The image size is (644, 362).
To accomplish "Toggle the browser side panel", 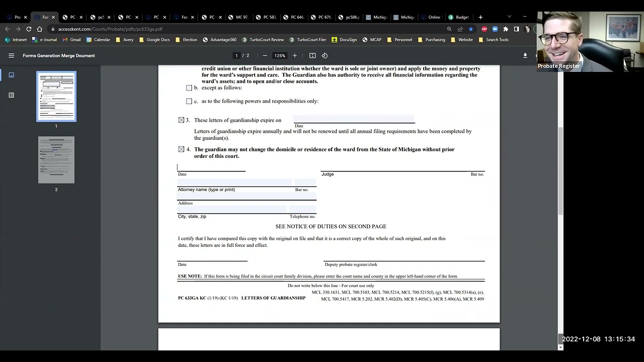I will click(516, 29).
